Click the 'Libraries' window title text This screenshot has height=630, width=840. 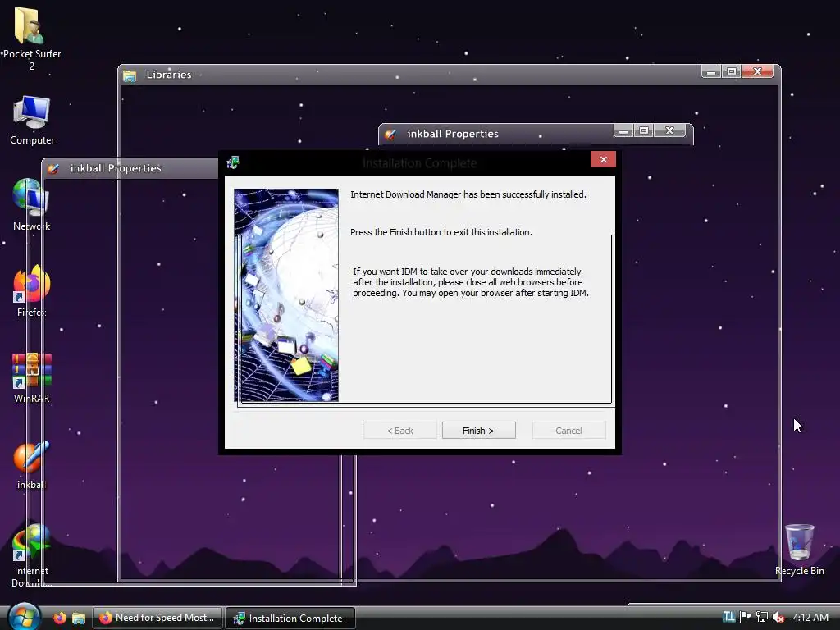169,75
